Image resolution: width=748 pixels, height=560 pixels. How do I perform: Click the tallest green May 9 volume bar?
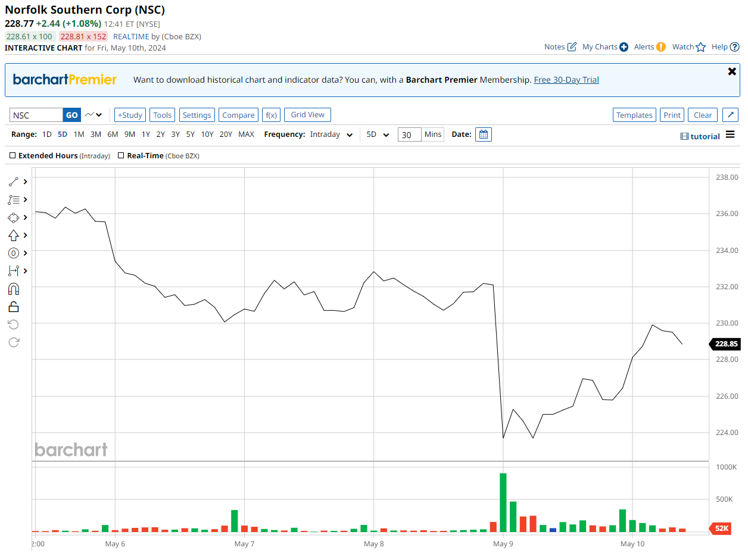coord(503,502)
